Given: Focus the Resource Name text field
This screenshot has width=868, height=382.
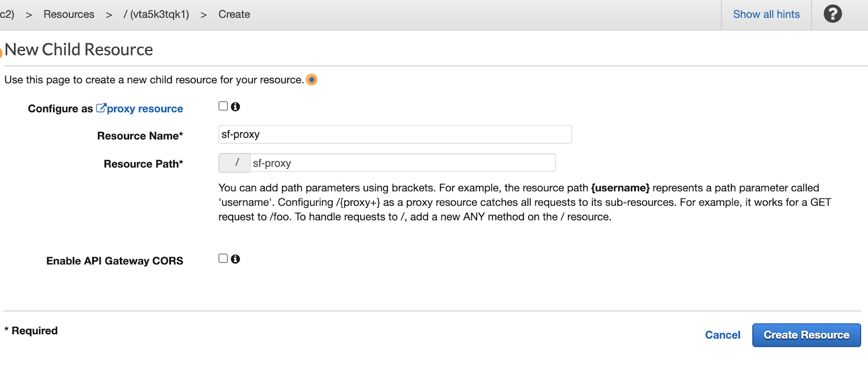Looking at the screenshot, I should [395, 135].
